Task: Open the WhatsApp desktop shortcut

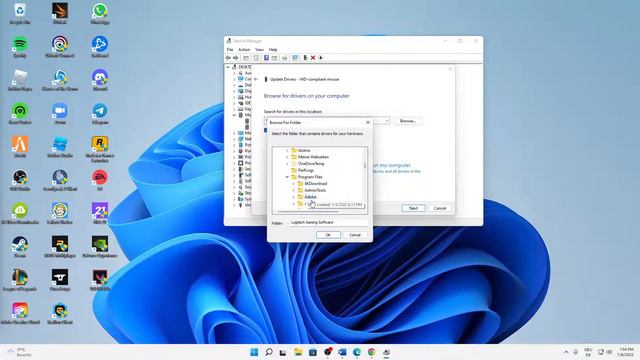Action: coord(100,13)
